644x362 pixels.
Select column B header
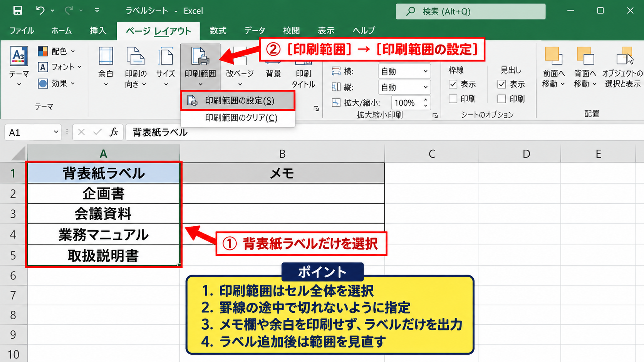pos(282,153)
